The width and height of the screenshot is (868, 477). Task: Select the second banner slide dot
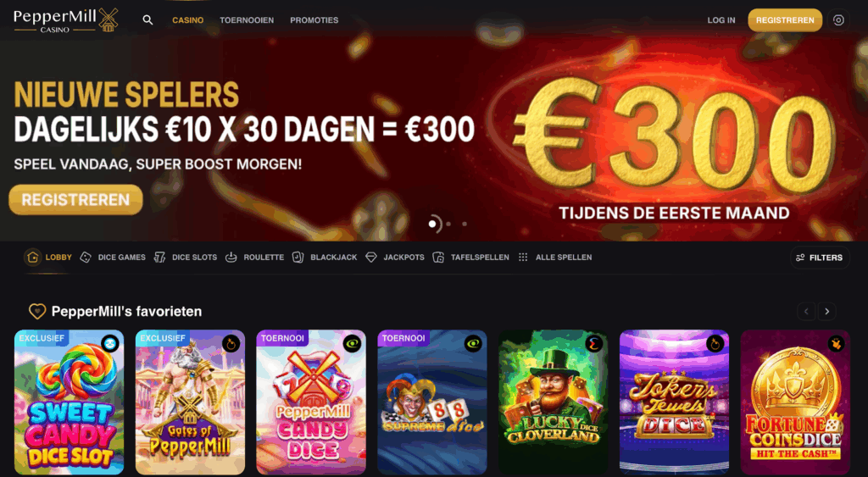(x=448, y=225)
